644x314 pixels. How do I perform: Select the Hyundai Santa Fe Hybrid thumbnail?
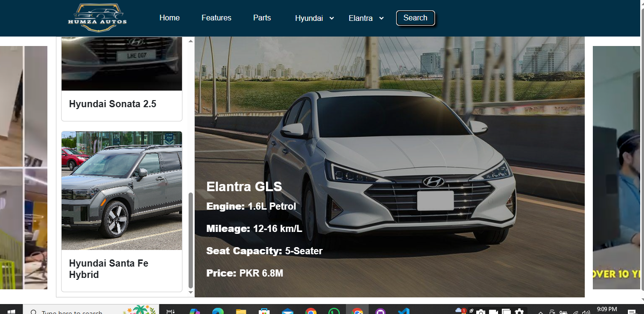[121, 190]
